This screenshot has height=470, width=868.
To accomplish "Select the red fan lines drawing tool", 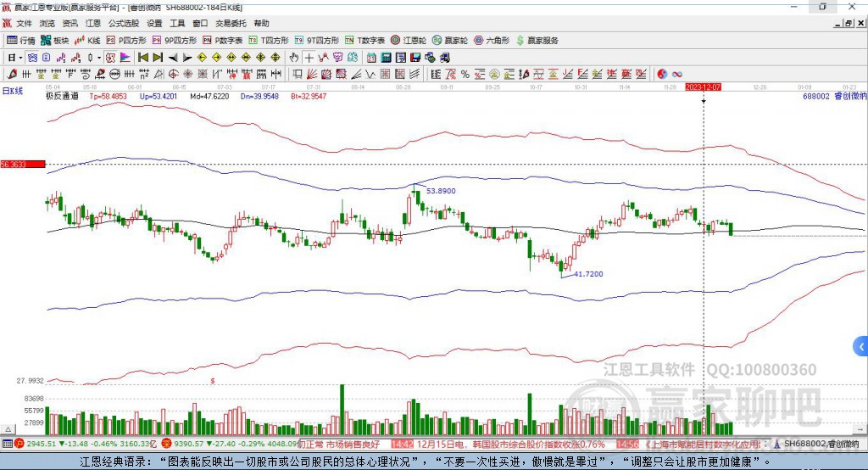I will (x=311, y=74).
